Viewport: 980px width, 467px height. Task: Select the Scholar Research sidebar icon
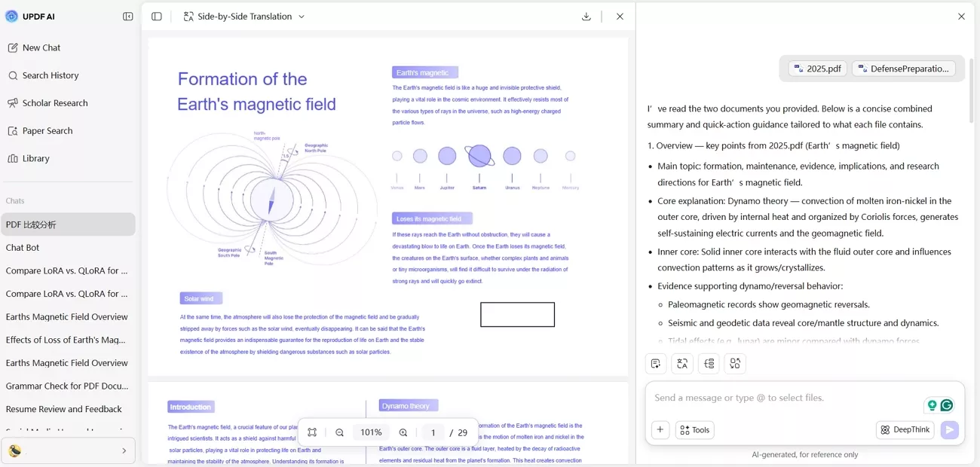(x=14, y=102)
